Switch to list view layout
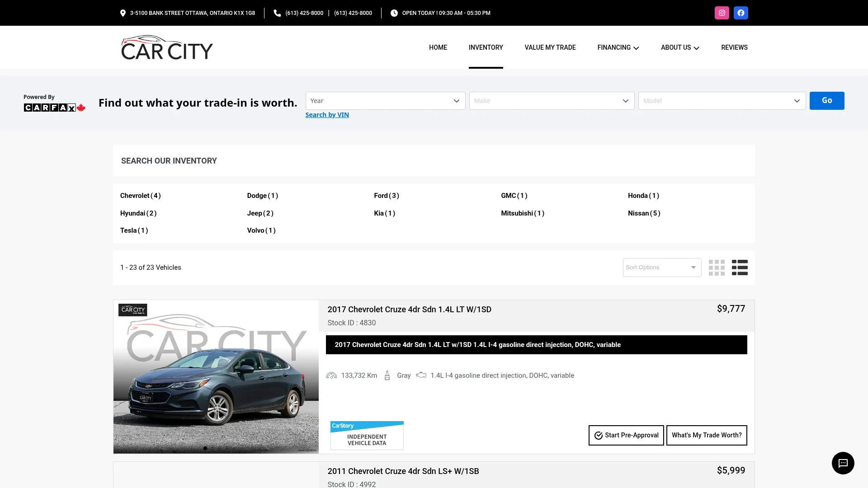This screenshot has width=868, height=488. click(x=740, y=267)
